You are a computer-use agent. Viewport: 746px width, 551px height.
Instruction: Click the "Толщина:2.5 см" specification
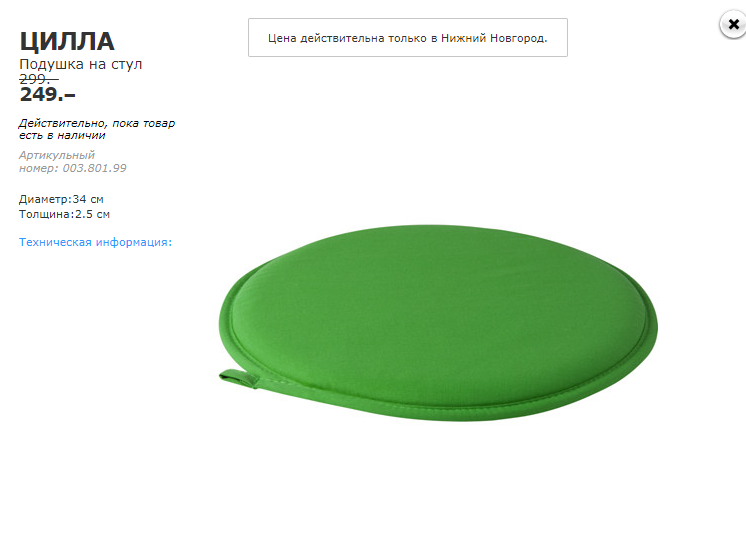[x=65, y=214]
